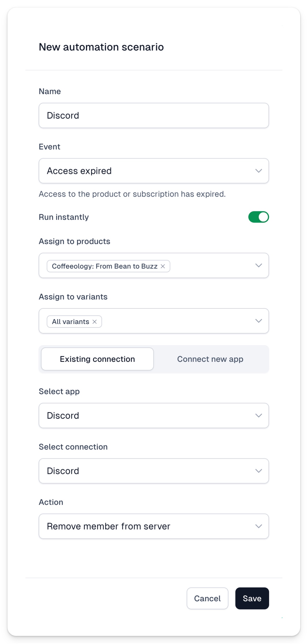Remove the All variants tag
The width and height of the screenshot is (308, 644).
coord(95,322)
